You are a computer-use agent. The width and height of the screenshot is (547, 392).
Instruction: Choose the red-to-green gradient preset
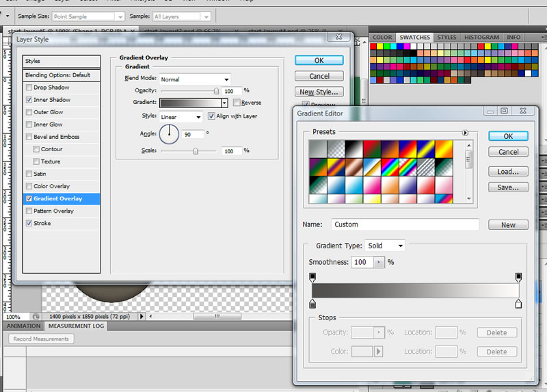pos(371,149)
